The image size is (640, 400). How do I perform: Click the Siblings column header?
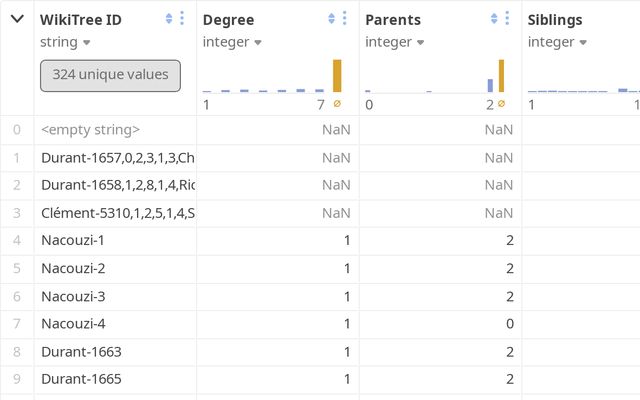pos(556,19)
